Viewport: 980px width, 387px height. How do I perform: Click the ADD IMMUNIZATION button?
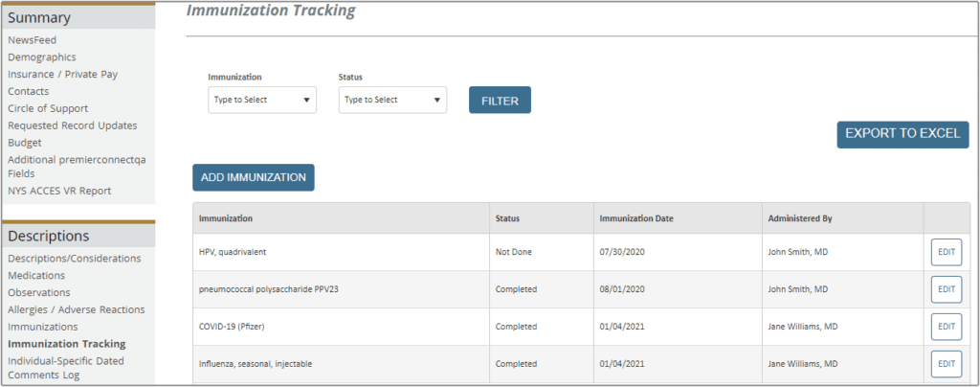(253, 177)
